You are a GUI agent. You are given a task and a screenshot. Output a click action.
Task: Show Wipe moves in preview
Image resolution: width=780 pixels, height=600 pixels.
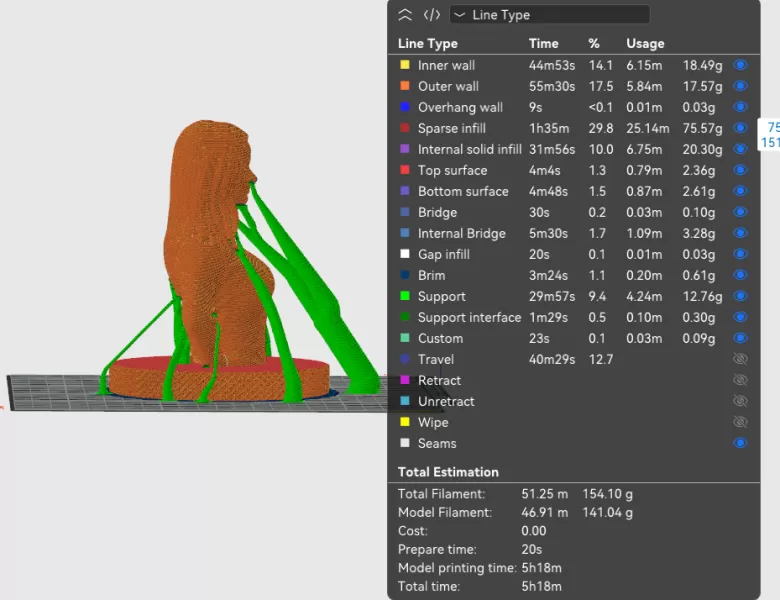[740, 422]
